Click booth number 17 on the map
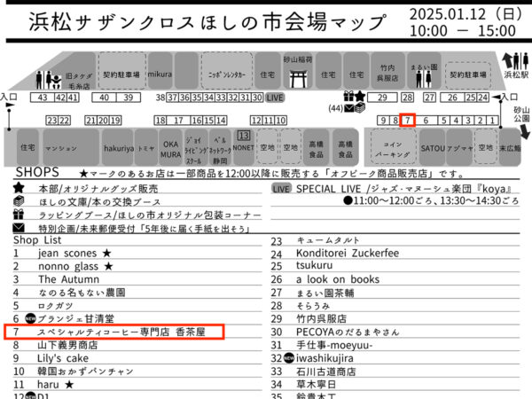532x399 pixels. [x=178, y=121]
